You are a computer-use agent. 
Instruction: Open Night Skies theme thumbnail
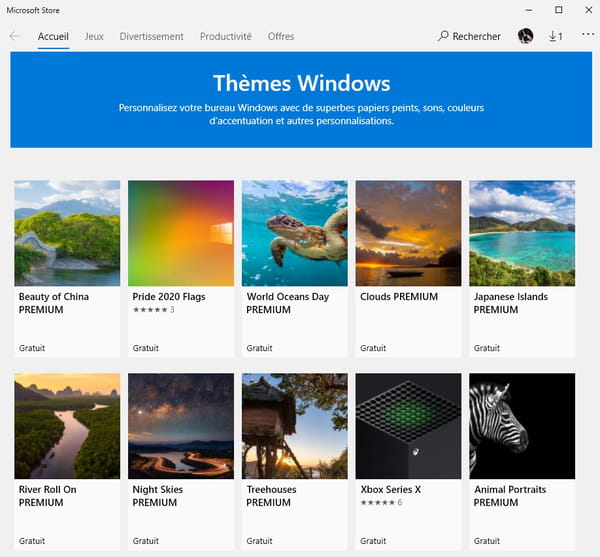tap(181, 426)
